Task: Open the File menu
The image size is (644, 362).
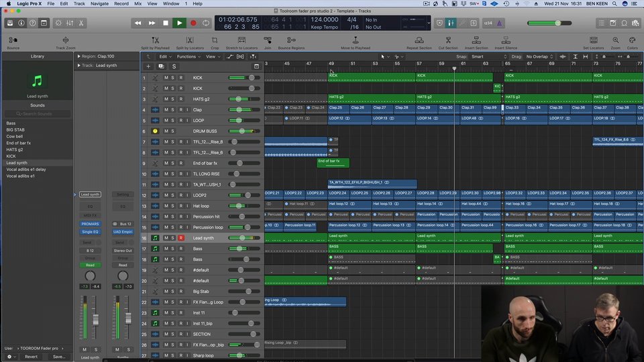Action: (50, 3)
